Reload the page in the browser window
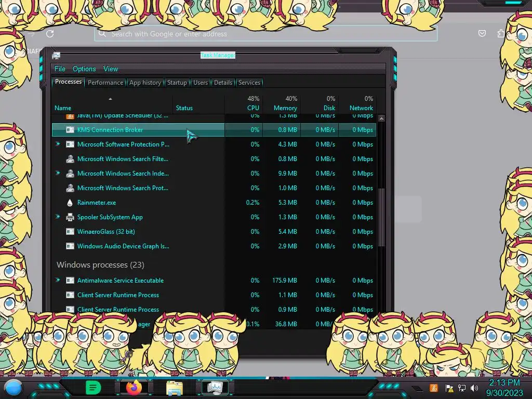 coord(50,34)
